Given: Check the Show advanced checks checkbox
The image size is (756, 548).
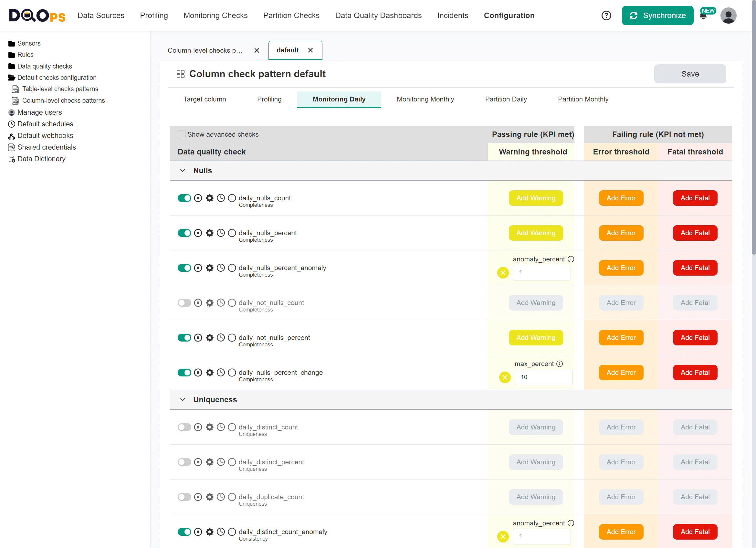Looking at the screenshot, I should (181, 134).
